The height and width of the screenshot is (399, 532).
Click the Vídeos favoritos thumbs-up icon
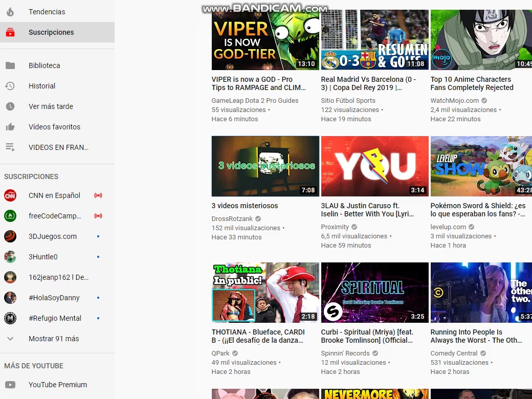coord(10,127)
